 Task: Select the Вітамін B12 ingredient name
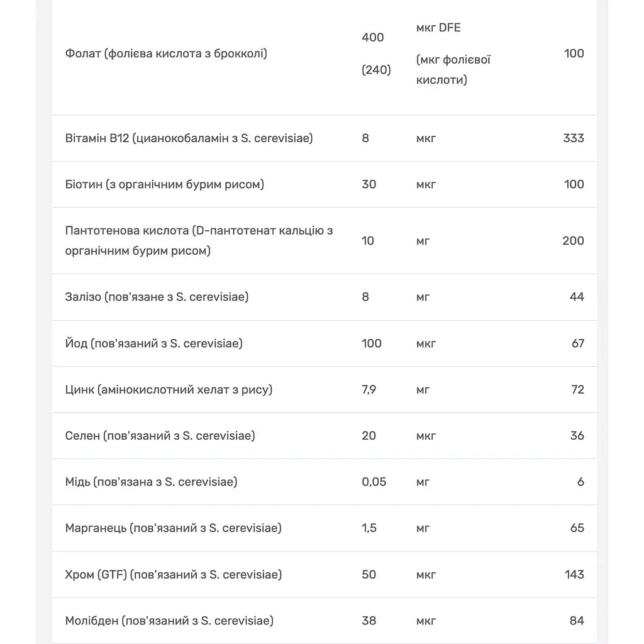[x=189, y=138]
